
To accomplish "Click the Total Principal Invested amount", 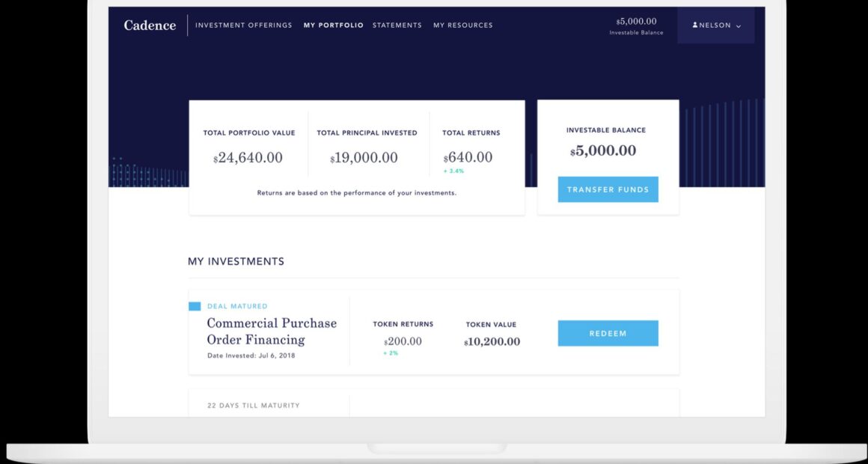I will point(364,158).
